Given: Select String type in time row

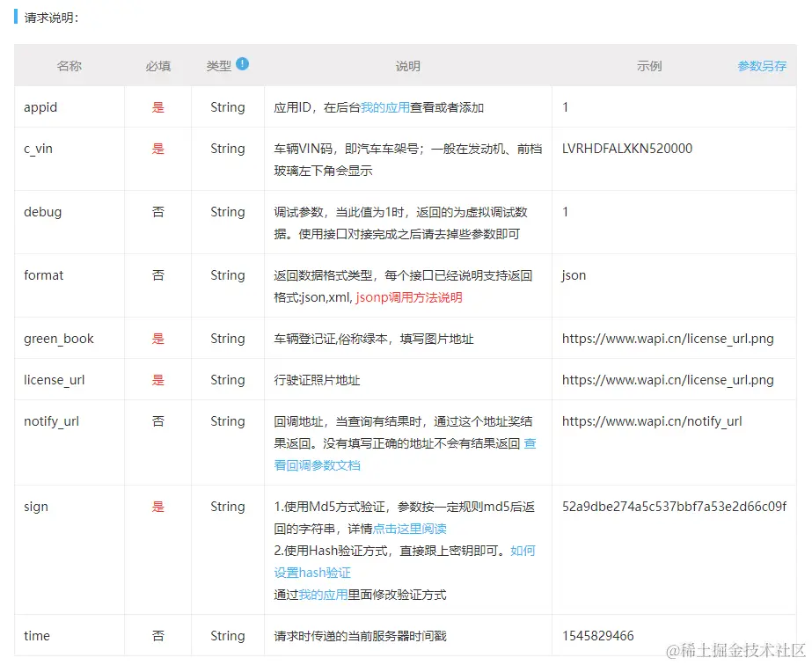Looking at the screenshot, I should tap(227, 635).
